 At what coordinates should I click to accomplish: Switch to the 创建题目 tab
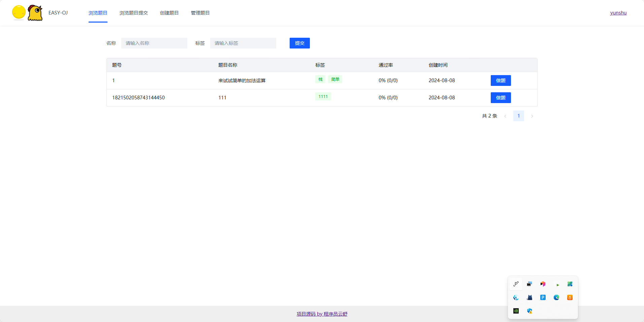(169, 13)
